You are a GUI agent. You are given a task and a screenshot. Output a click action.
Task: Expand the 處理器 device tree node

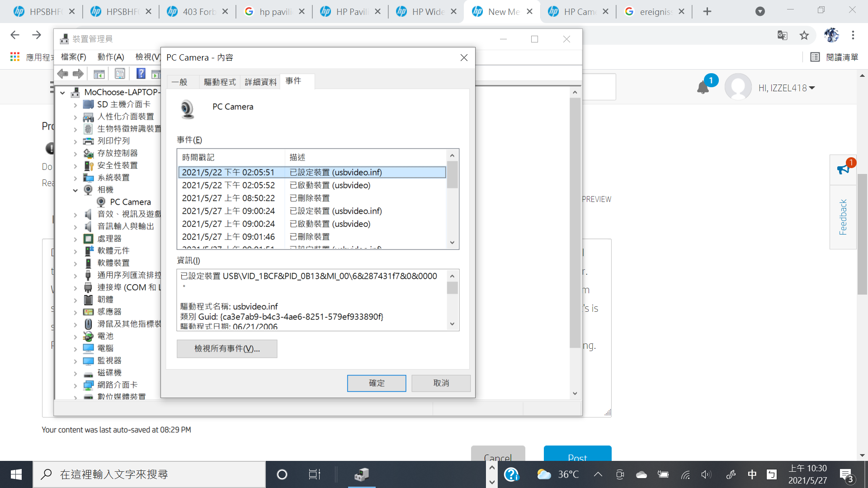[75, 239]
